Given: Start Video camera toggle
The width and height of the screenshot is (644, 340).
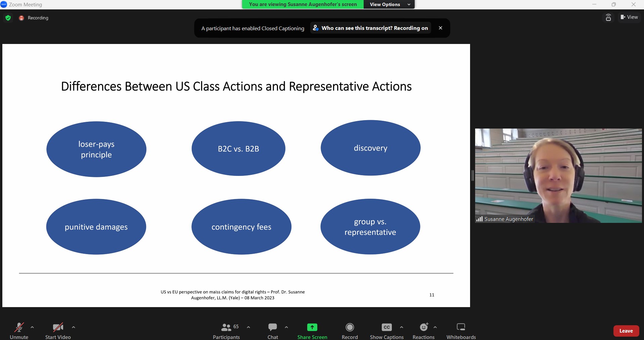Looking at the screenshot, I should pos(58,331).
